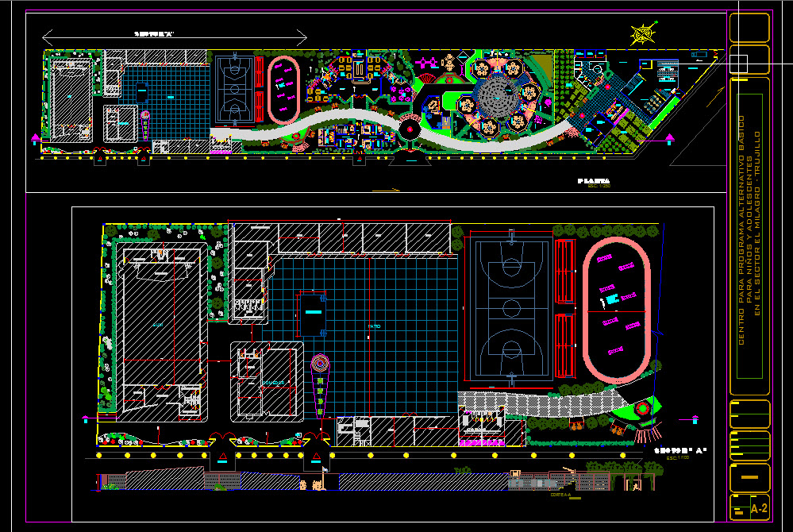Click the small pink running track in overview

pos(283,90)
